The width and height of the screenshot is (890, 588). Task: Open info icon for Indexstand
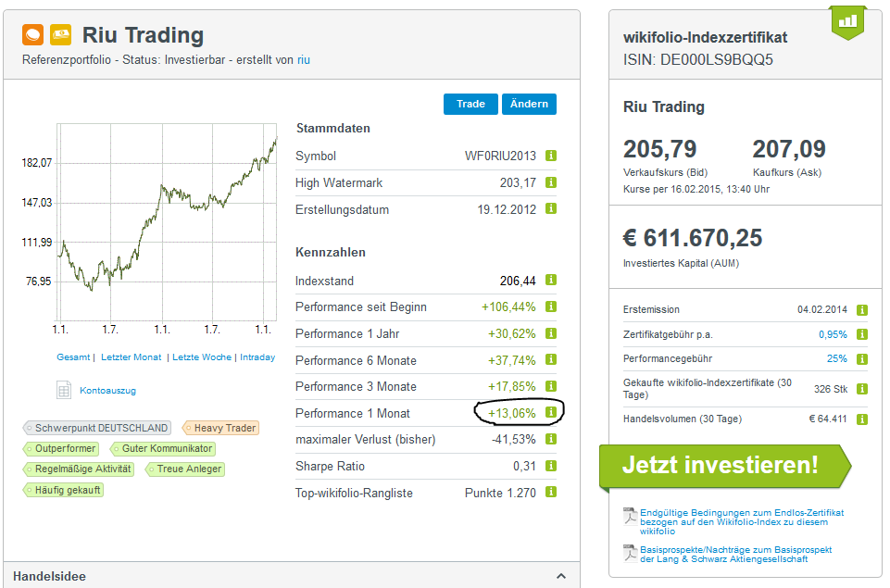coord(550,280)
